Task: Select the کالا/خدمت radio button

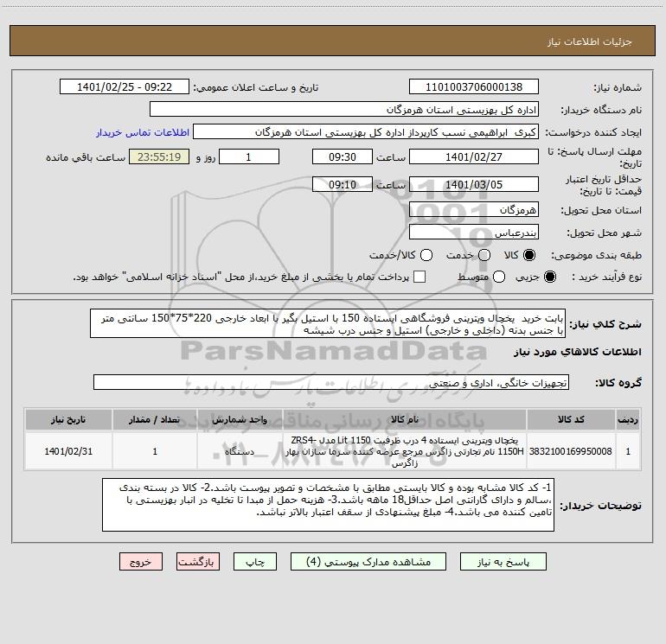Action: pos(426,255)
